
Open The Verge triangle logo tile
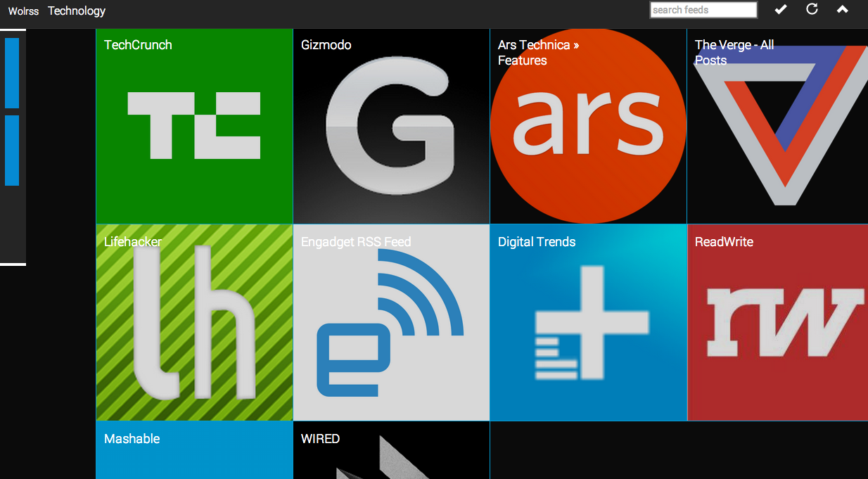point(778,127)
